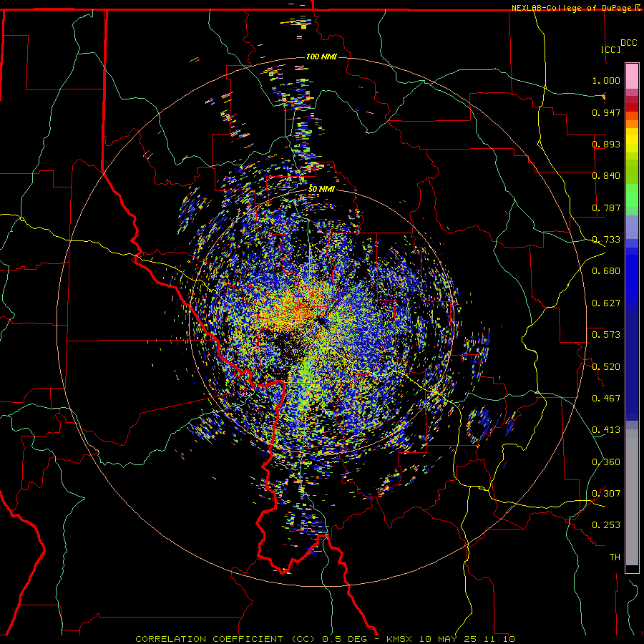Click the dark radar site center of the scan
This screenshot has width=644, height=644.
point(321,321)
